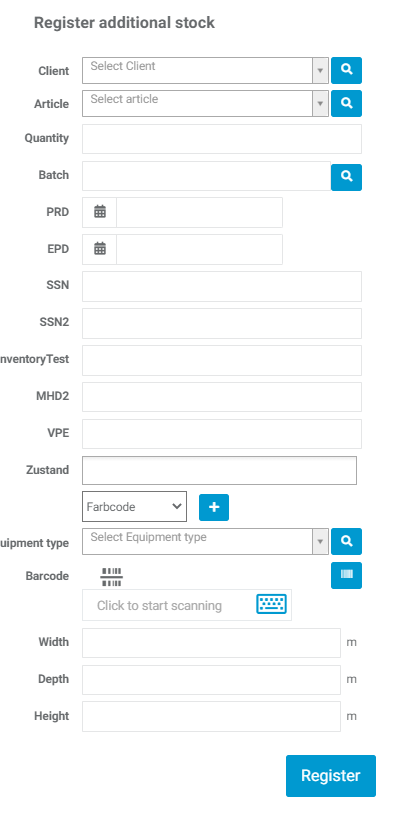The height and width of the screenshot is (823, 403).
Task: Add Farbcode with the plus button
Action: 214,507
